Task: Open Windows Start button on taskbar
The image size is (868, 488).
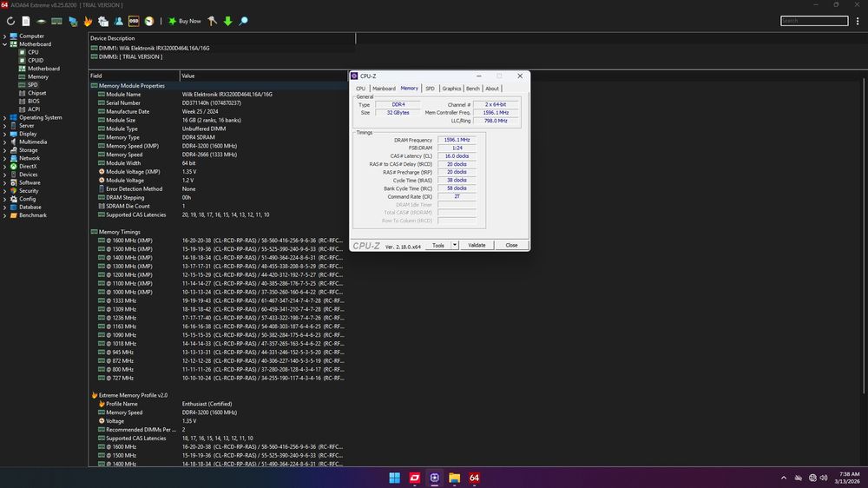Action: tap(395, 478)
